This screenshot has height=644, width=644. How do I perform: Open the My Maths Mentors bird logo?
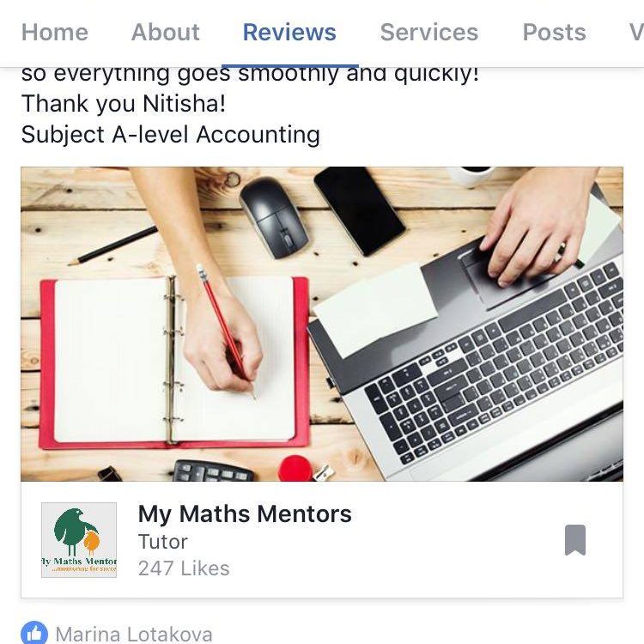click(x=79, y=540)
